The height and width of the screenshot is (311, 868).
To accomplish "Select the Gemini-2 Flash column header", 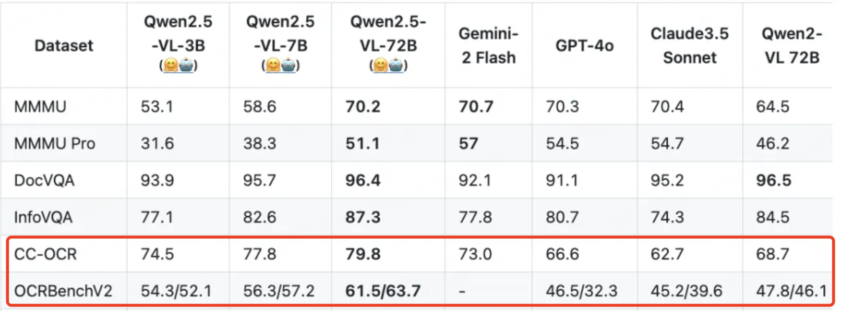I will (x=488, y=45).
